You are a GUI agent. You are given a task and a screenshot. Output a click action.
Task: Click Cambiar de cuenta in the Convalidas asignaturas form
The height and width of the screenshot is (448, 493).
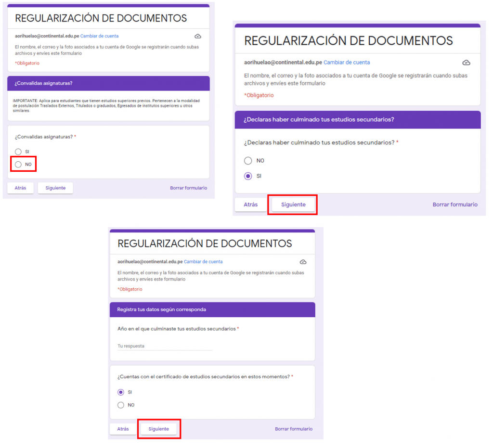(x=99, y=36)
